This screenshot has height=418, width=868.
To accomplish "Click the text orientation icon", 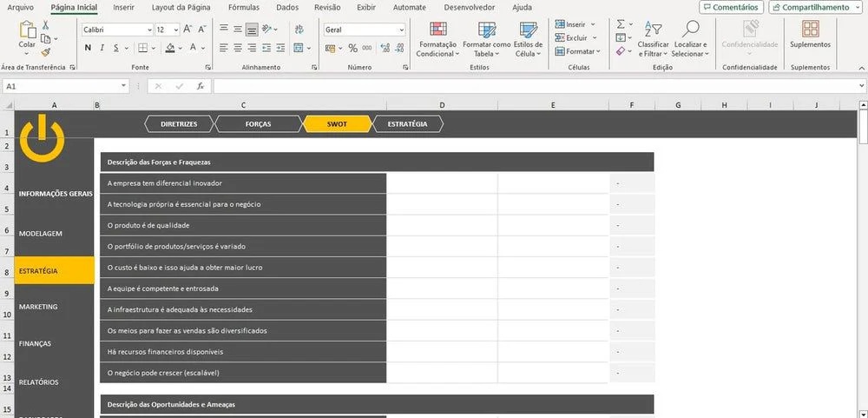I will [x=266, y=30].
